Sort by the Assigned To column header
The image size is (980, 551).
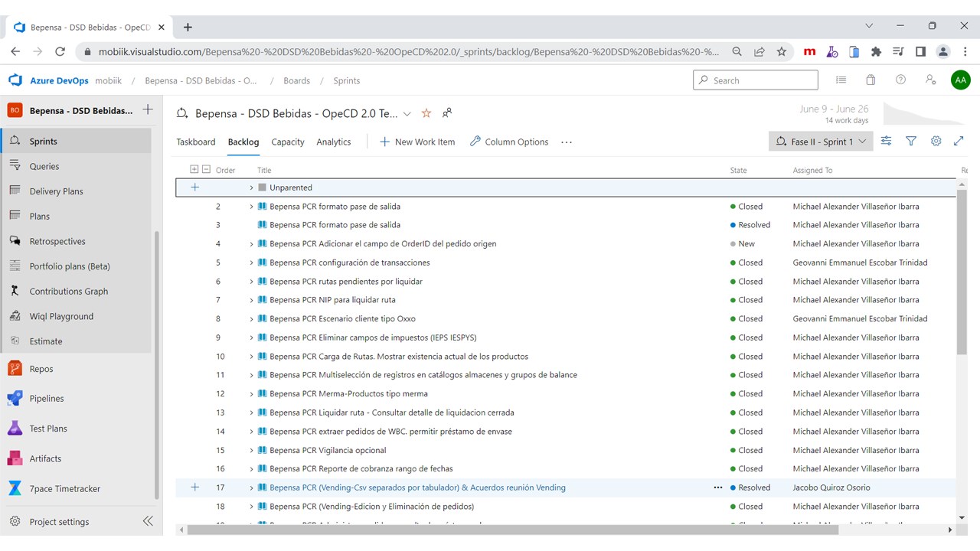pos(812,170)
